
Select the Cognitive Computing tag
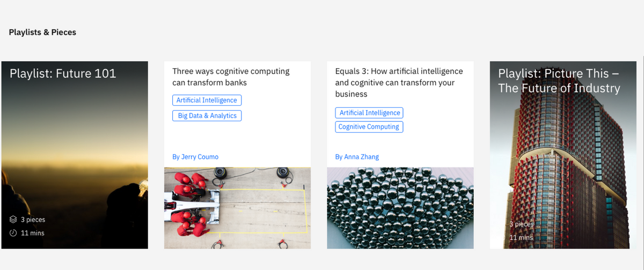pos(369,127)
